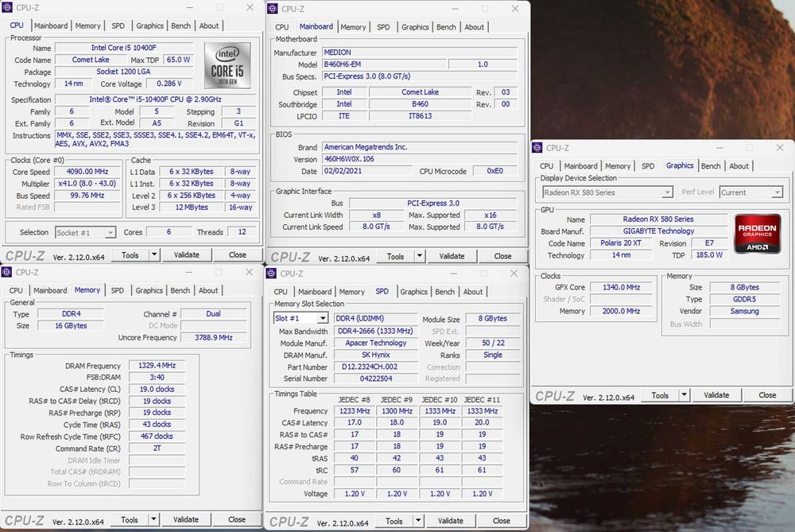Click the Multiplier x41.0 (8.0 - 43.0) value
Viewport: 795px width, 532px height.
coord(87,184)
